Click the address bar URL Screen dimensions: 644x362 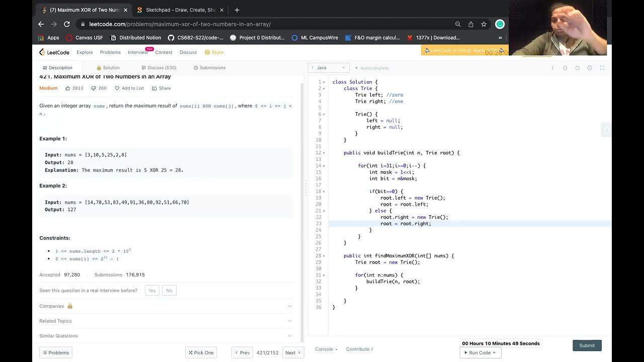(x=180, y=24)
